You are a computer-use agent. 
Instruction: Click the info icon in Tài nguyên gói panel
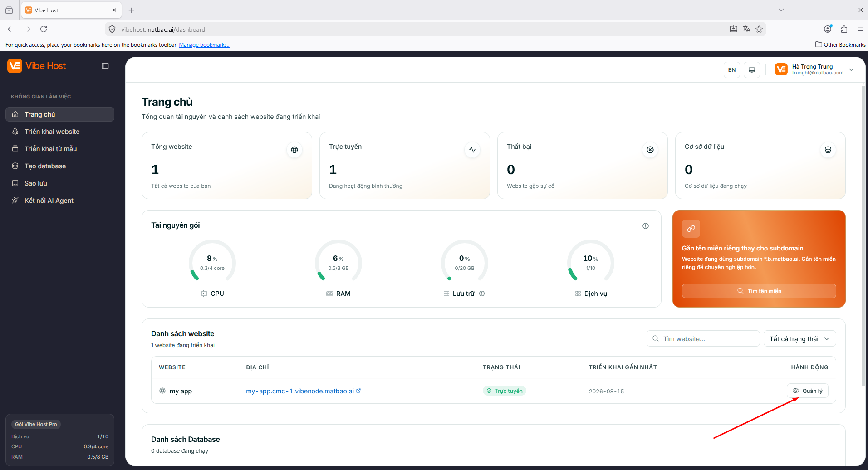646,226
